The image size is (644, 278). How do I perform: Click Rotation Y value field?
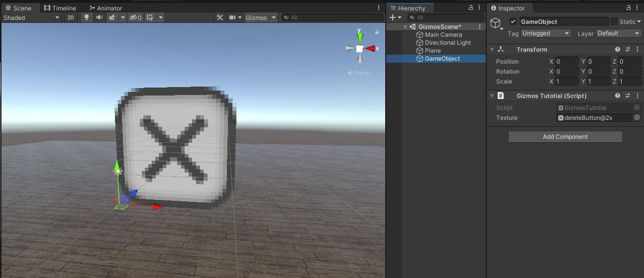tap(599, 72)
